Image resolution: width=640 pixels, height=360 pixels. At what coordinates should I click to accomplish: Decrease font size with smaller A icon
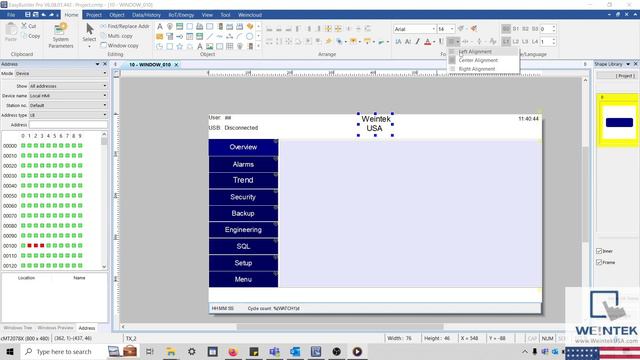(x=408, y=41)
